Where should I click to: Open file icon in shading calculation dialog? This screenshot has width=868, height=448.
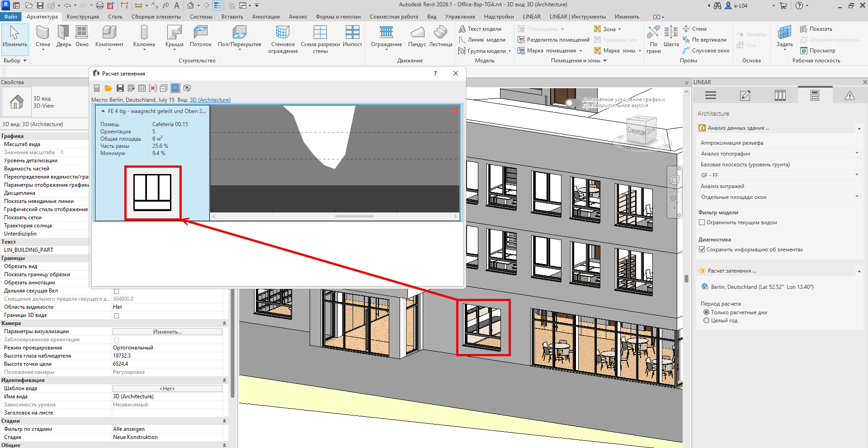tap(108, 88)
